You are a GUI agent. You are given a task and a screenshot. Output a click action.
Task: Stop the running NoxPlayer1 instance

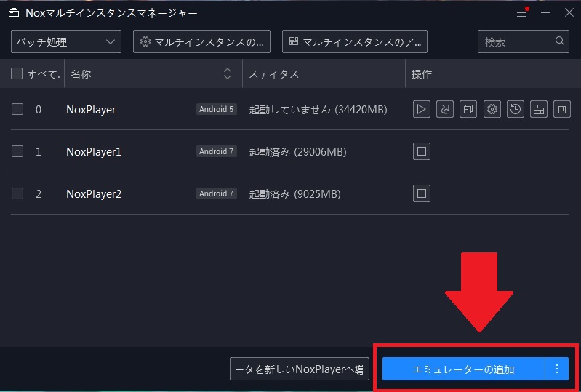pos(421,151)
